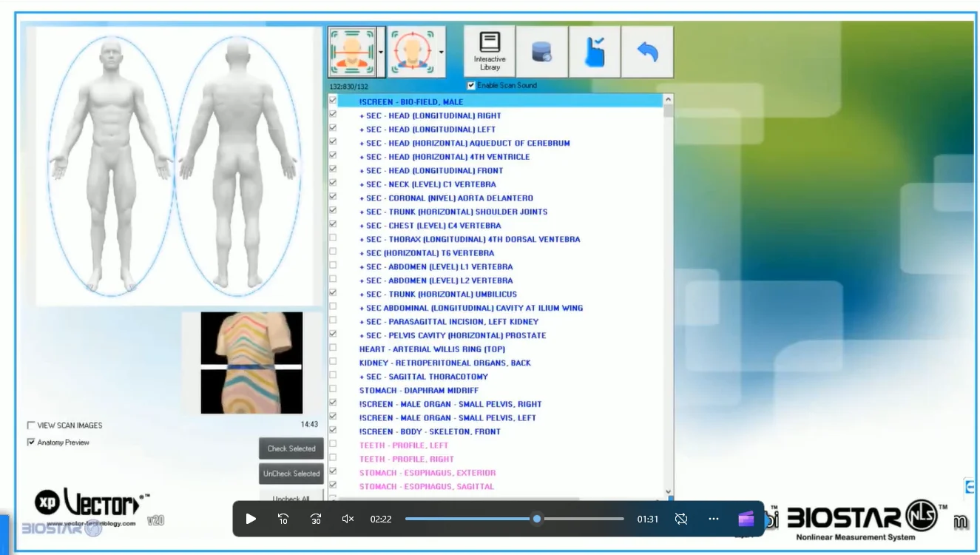
Task: Open dropdown arrow beside the crosshair face icon
Action: 441,52
